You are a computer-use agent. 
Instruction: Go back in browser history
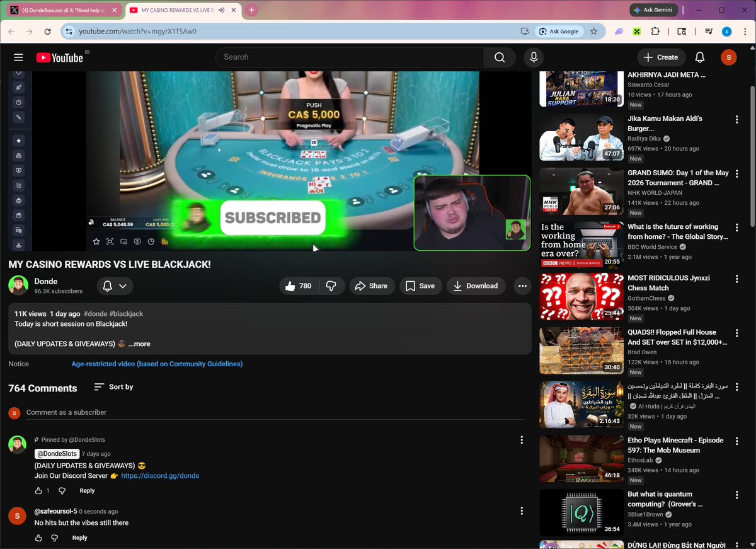coord(11,32)
